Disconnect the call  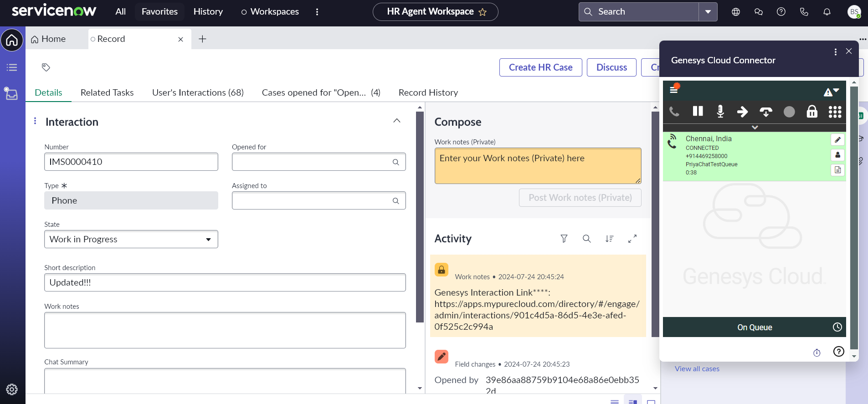[x=766, y=112]
